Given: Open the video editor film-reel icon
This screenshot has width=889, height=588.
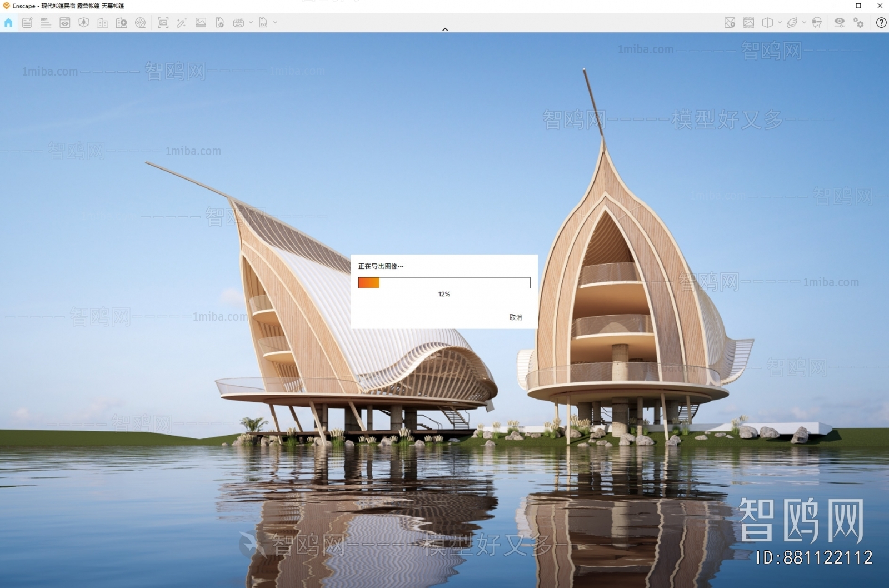Looking at the screenshot, I should tap(140, 23).
